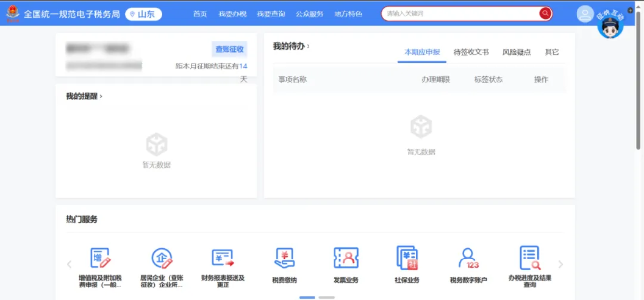The image size is (644, 300).
Task: Open the VAT and surcharge declaration (增值税及附加税) icon
Action: [x=100, y=258]
